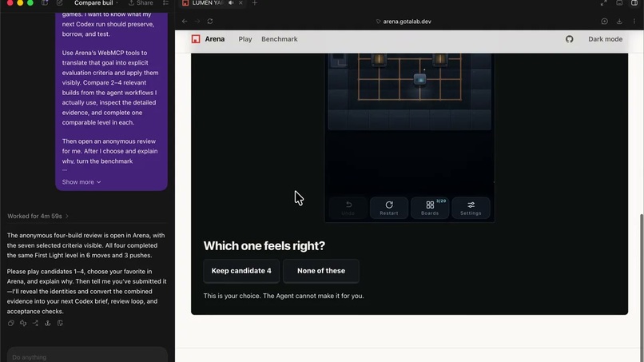
Task: Rate the response with thumbs icon
Action: [x=23, y=324]
